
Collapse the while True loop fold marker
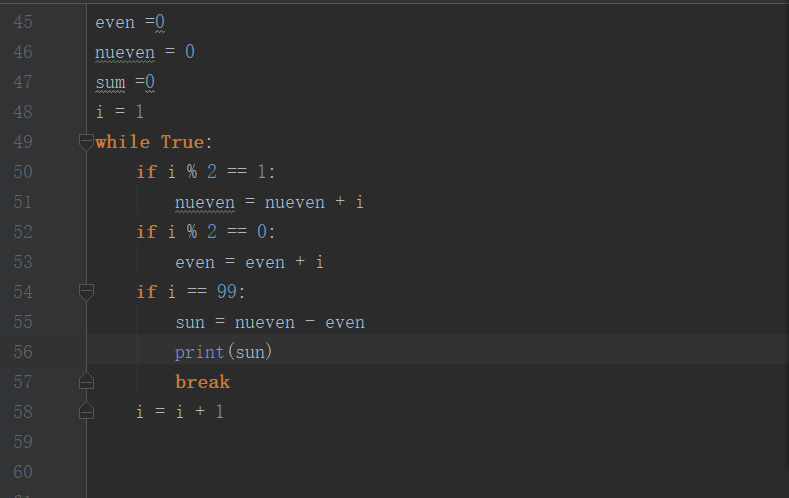86,142
